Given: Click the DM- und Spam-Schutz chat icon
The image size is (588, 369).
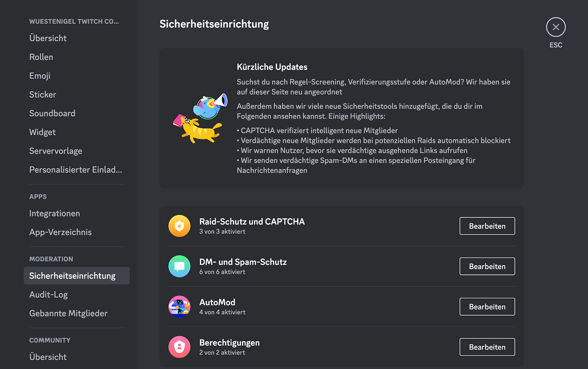Looking at the screenshot, I should point(179,266).
